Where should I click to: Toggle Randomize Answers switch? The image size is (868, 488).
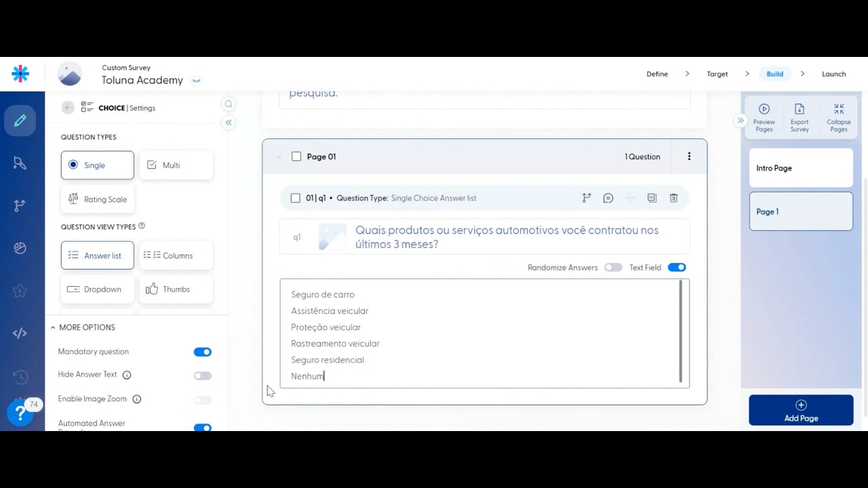[x=613, y=268]
